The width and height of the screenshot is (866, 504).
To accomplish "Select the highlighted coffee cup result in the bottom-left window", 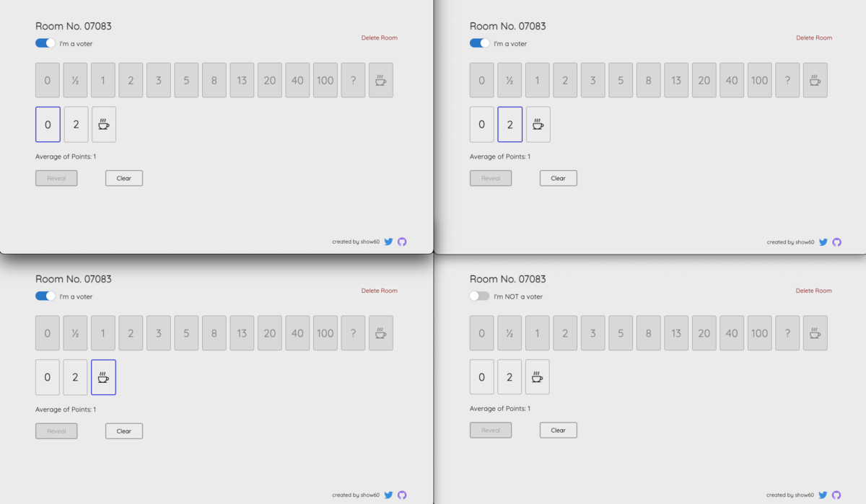I will click(104, 377).
